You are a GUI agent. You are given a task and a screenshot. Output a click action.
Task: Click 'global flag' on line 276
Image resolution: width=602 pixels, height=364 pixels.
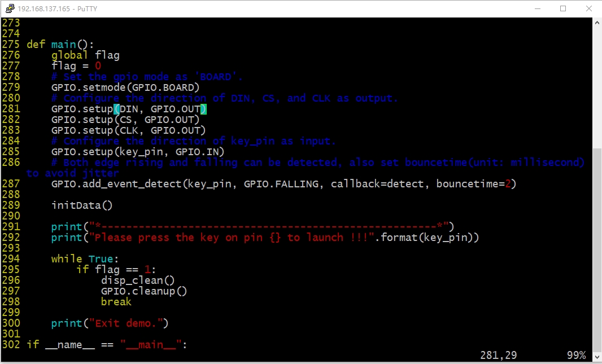(85, 55)
